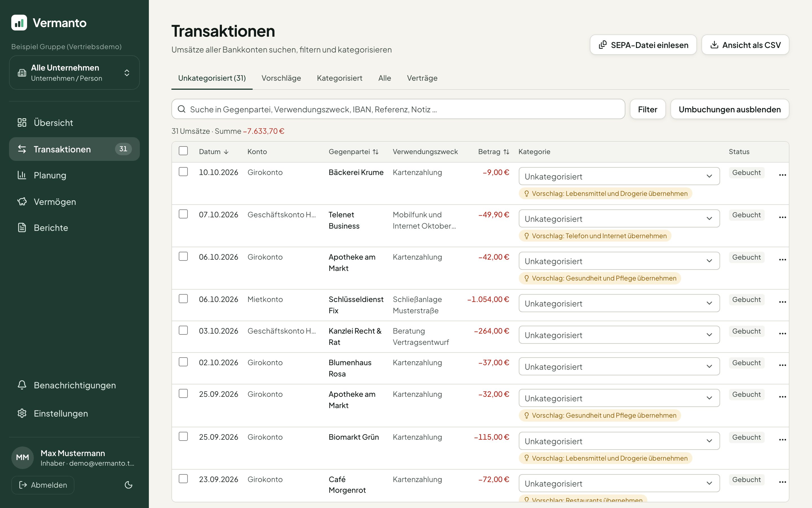
Task: Open more options for Telenet Business row
Action: click(782, 217)
